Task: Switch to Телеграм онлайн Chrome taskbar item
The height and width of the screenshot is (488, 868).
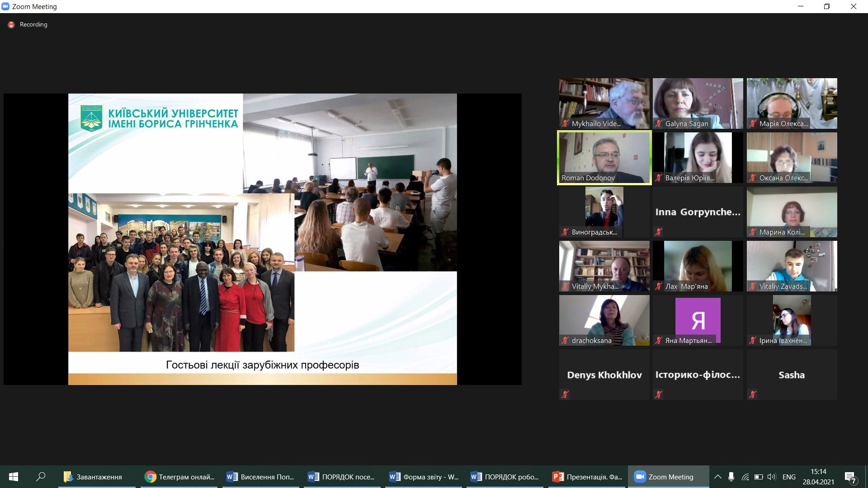Action: [x=179, y=477]
